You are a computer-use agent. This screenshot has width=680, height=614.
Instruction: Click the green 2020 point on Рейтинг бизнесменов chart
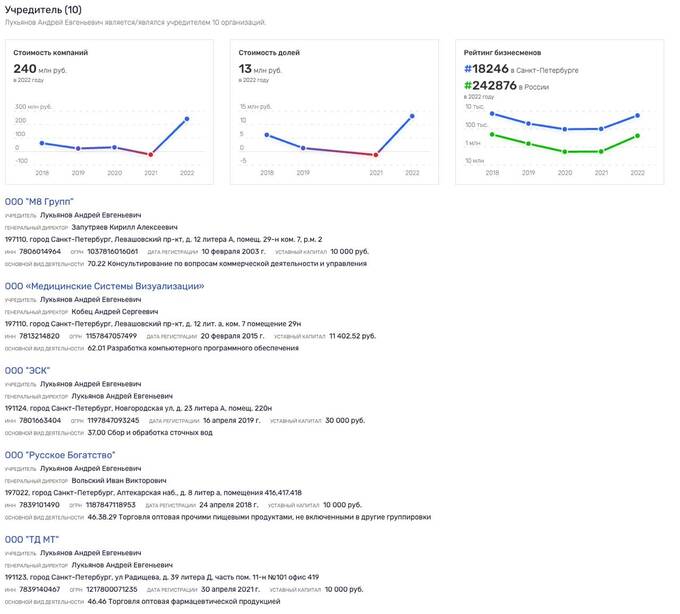pos(565,152)
